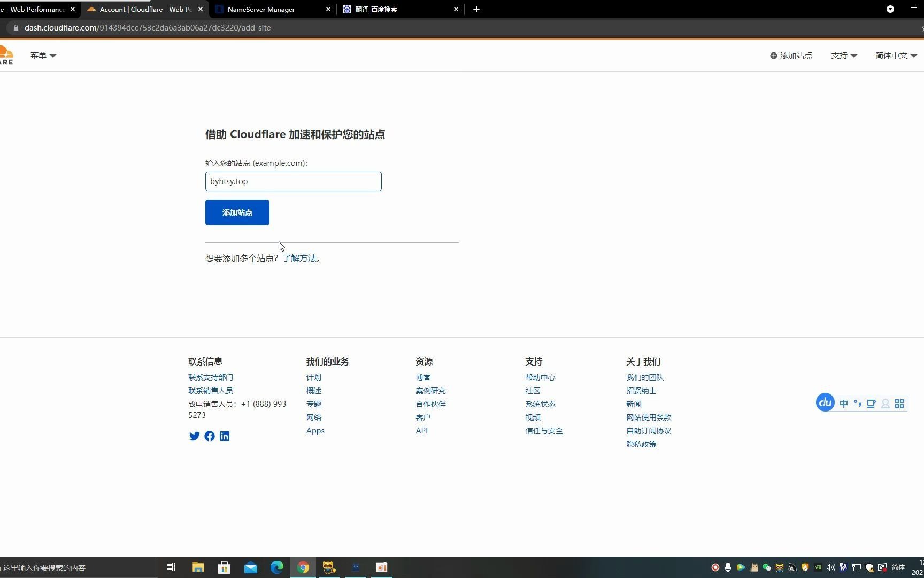Open 招贤纳士 footer link

point(641,391)
